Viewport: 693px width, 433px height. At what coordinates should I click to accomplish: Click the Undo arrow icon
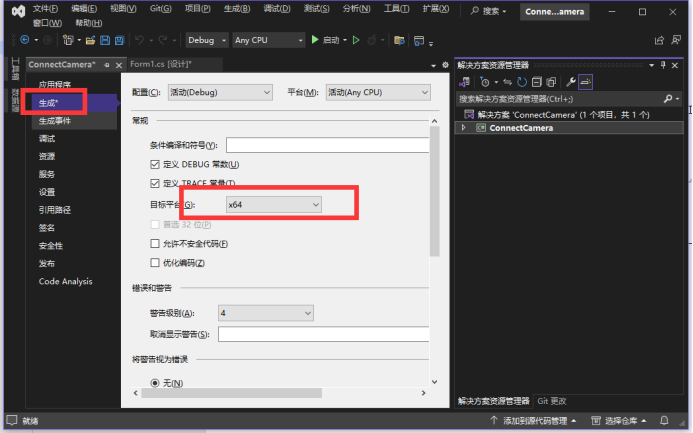click(x=139, y=40)
